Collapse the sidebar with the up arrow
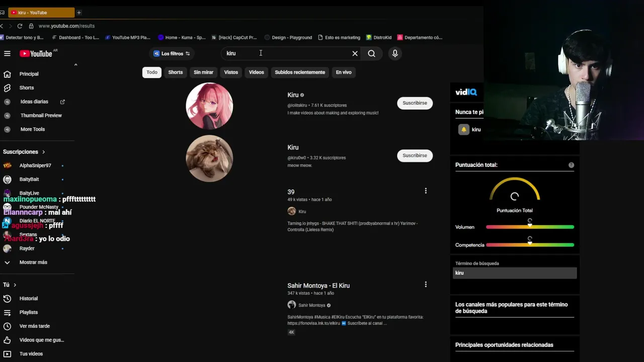 click(75, 65)
